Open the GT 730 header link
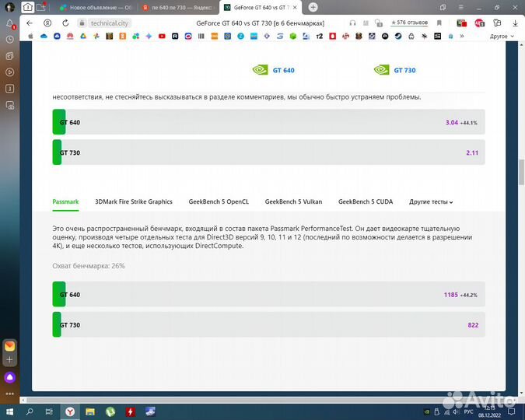The height and width of the screenshot is (420, 525). [404, 70]
